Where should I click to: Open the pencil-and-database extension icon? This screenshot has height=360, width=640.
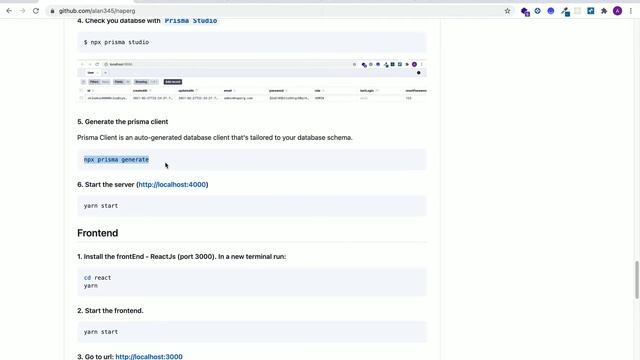coord(565,11)
